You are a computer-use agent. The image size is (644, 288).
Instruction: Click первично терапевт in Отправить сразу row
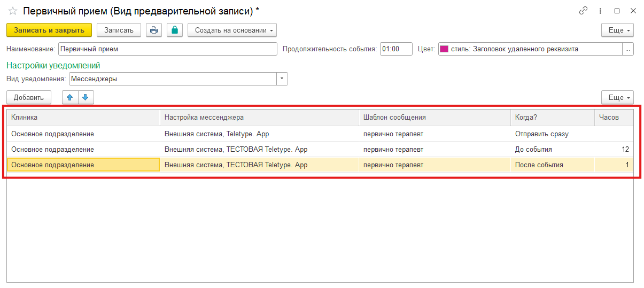point(434,134)
